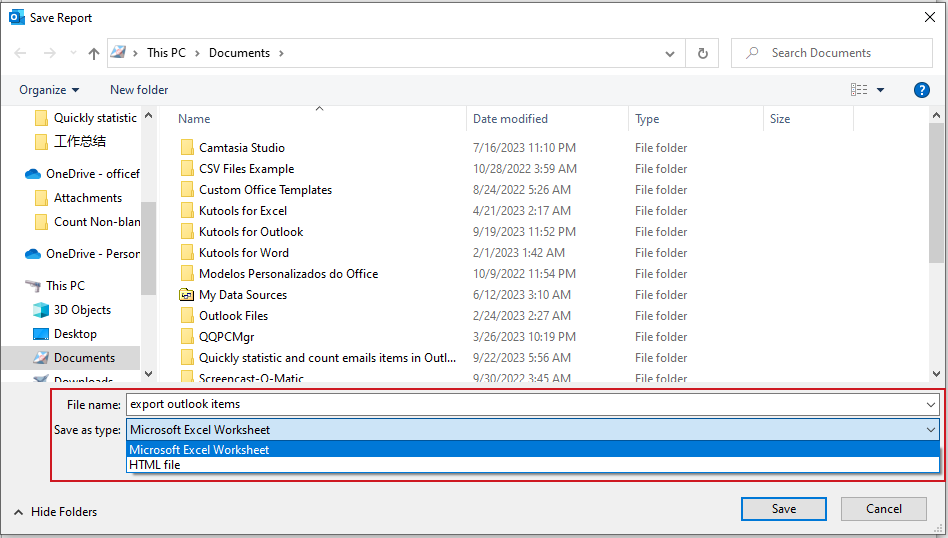Screen dimensions: 948x538
Task: Open recent locations dropdown arrow
Action: tap(73, 53)
